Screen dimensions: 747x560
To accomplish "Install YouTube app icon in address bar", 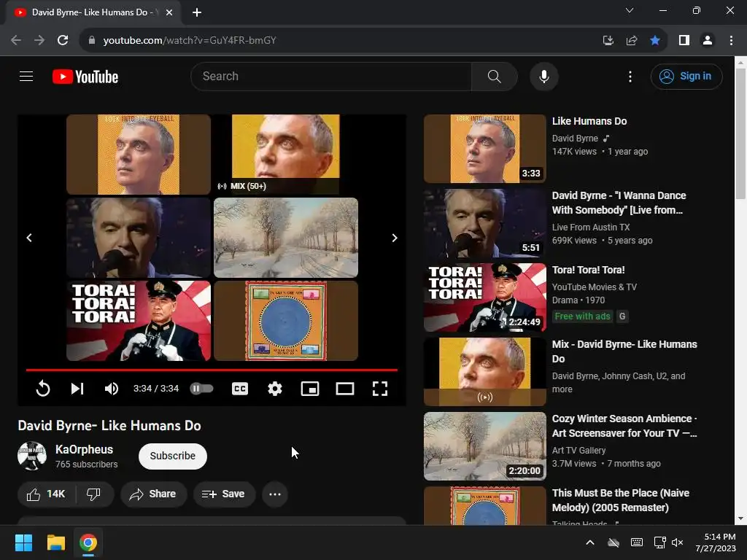I will (x=608, y=41).
